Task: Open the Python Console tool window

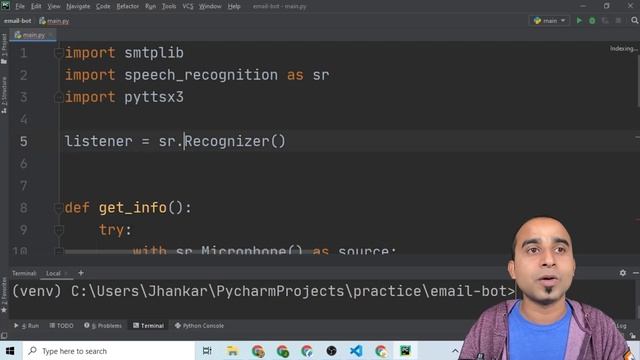Action: 199,326
